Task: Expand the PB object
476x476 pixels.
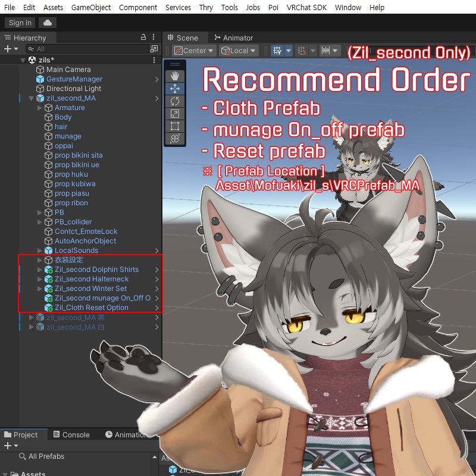Action: (39, 212)
